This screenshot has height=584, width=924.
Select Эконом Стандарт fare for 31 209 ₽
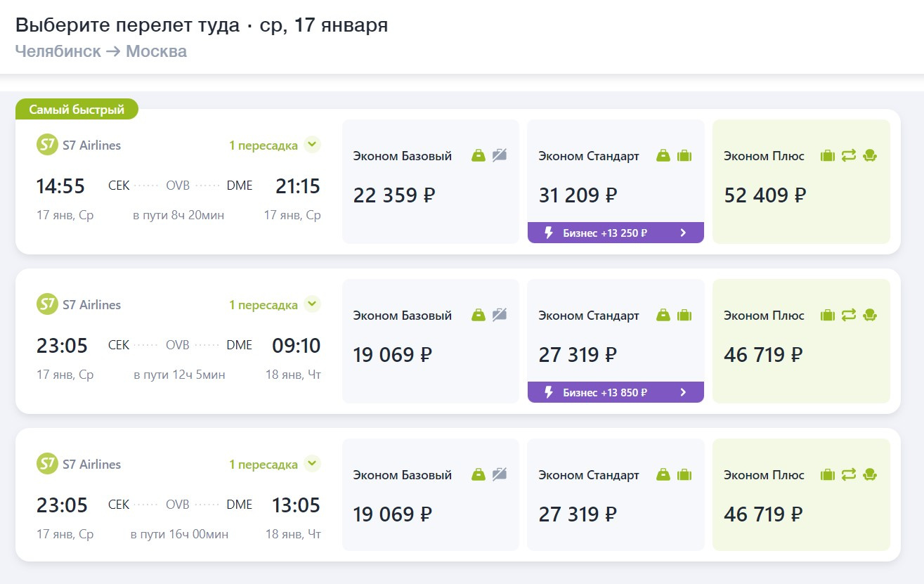point(615,176)
